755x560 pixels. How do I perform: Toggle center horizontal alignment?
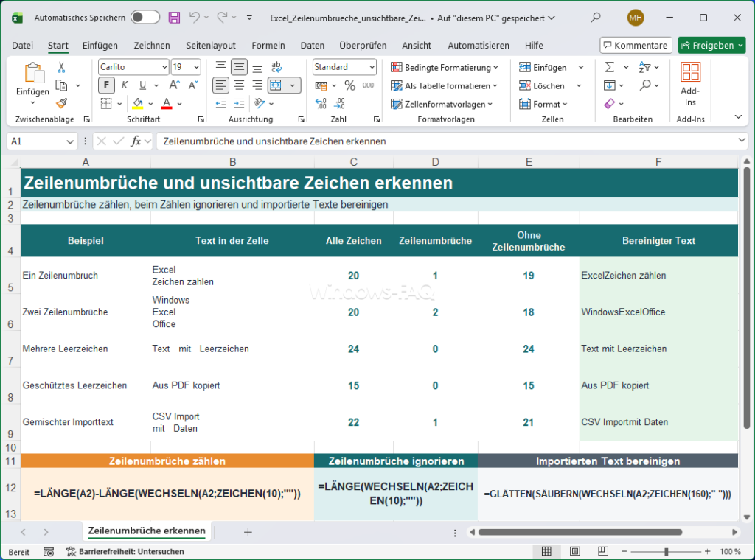coord(239,85)
